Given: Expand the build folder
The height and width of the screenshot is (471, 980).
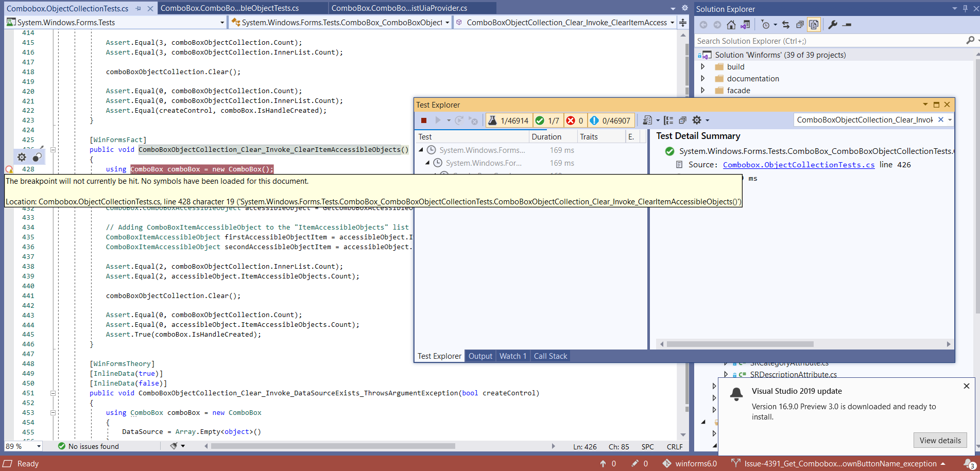Looking at the screenshot, I should [x=703, y=67].
